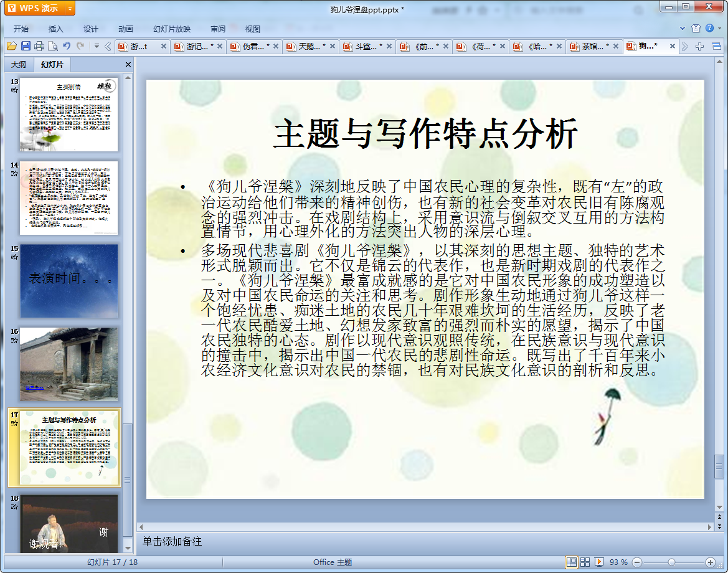Switch to normal view in status bar
Image resolution: width=728 pixels, height=573 pixels.
[571, 562]
